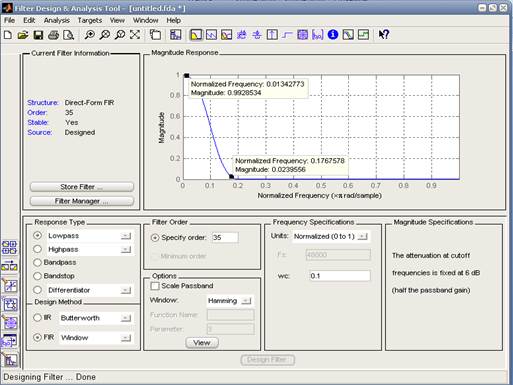Open the IIR Butterworth method dropdown

tap(126, 318)
